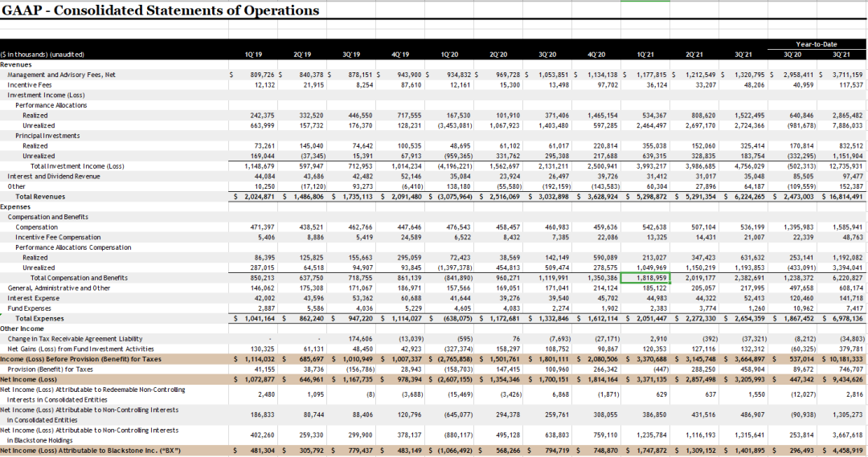Screen dimensions: 868x457
Task: Click General, Administrative and Other value 214,124
Action: coord(605,288)
